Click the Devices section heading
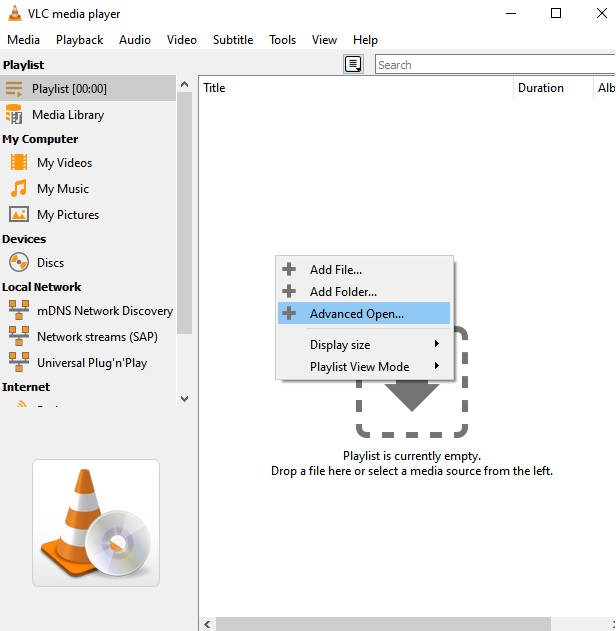The width and height of the screenshot is (616, 631). [24, 239]
